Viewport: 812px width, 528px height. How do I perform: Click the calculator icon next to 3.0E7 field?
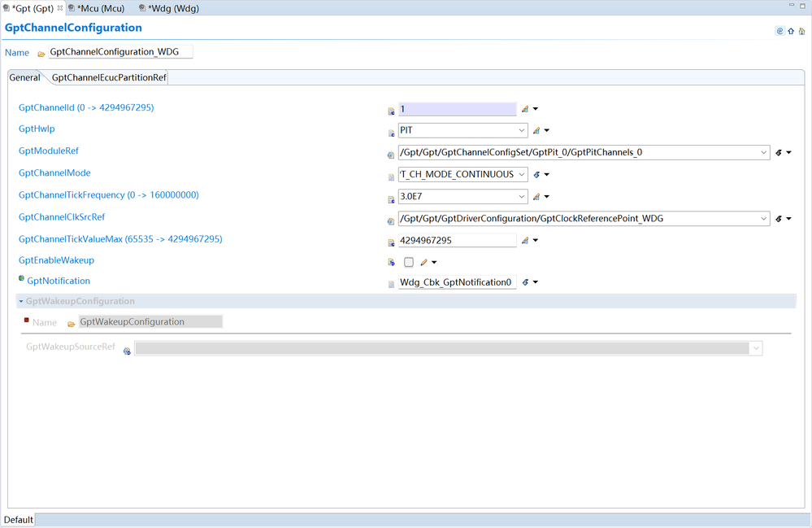(x=536, y=196)
